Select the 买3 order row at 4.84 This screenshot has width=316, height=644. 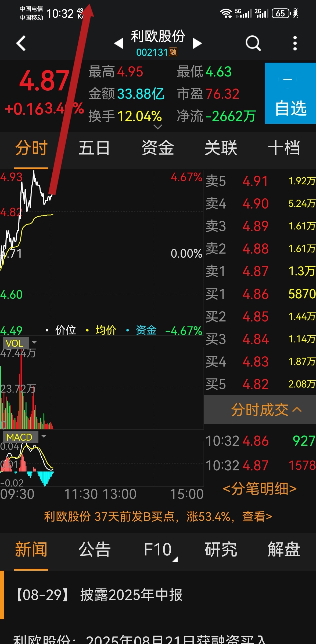pyautogui.click(x=260, y=339)
